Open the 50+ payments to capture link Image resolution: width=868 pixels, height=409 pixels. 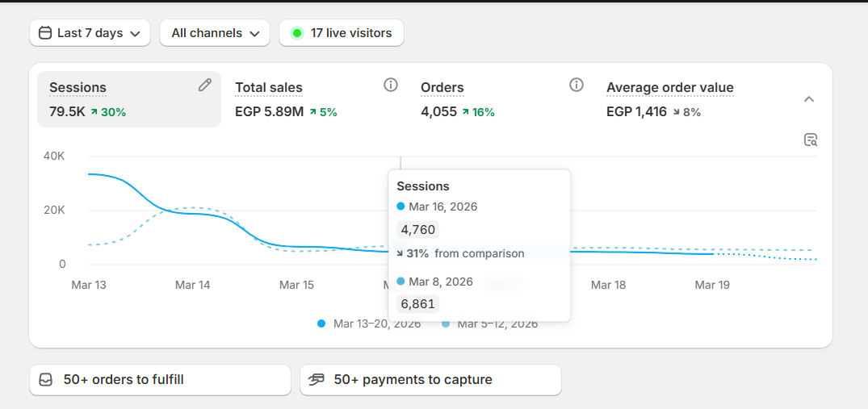pos(413,379)
